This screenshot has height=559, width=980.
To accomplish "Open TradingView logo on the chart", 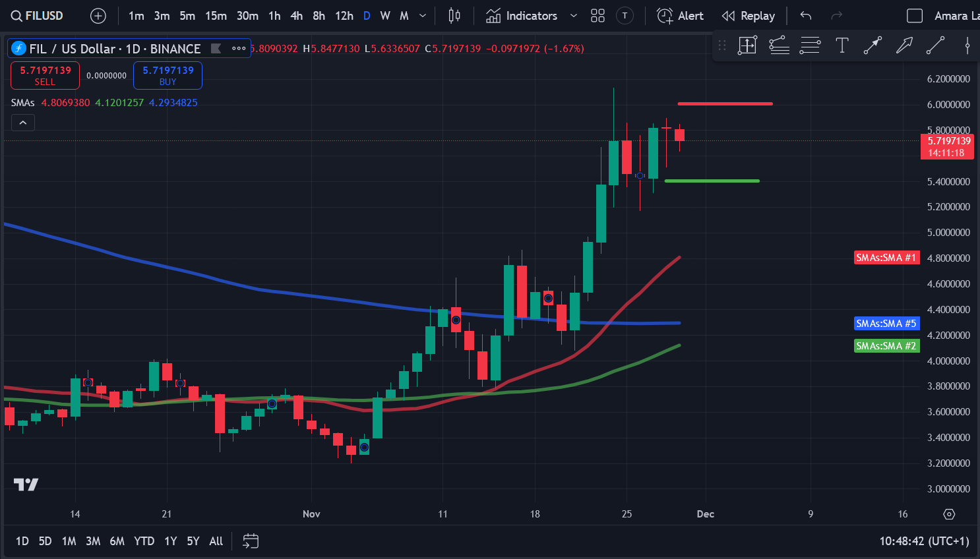I will pos(26,485).
